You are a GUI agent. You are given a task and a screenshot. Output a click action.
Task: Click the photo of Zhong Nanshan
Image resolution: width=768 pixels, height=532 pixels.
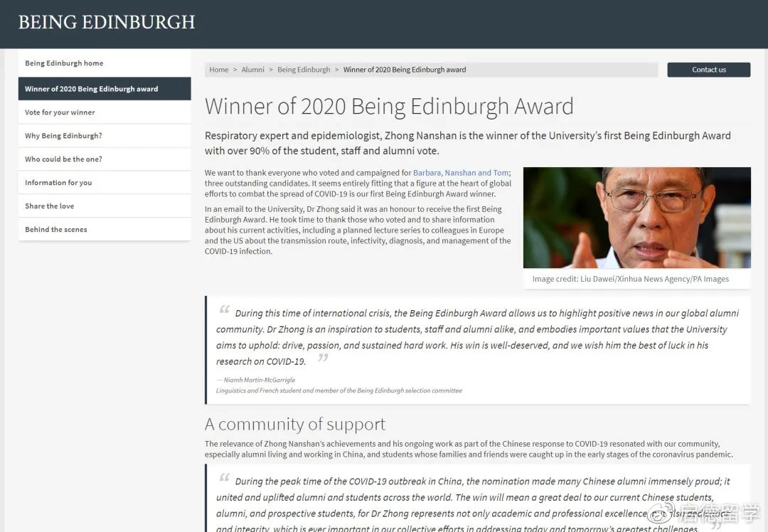[636, 218]
